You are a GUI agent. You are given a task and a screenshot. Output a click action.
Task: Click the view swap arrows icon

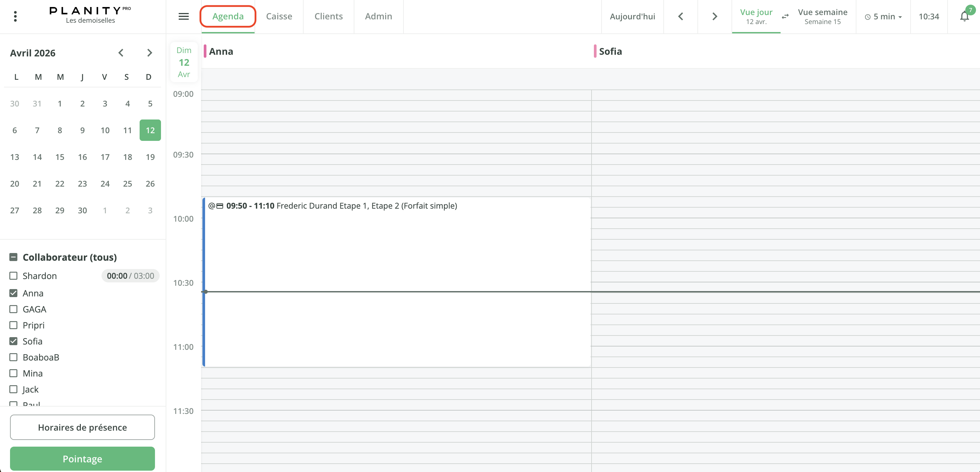click(x=785, y=16)
